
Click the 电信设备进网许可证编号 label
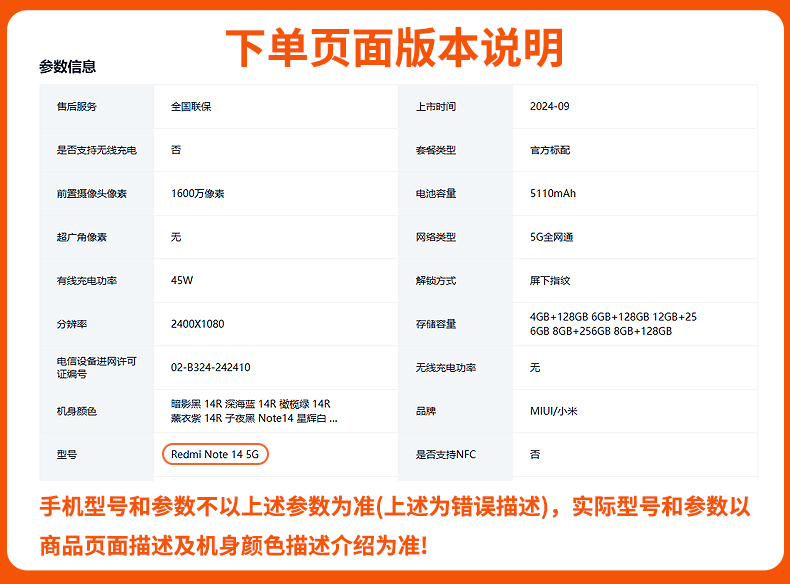coord(97,367)
